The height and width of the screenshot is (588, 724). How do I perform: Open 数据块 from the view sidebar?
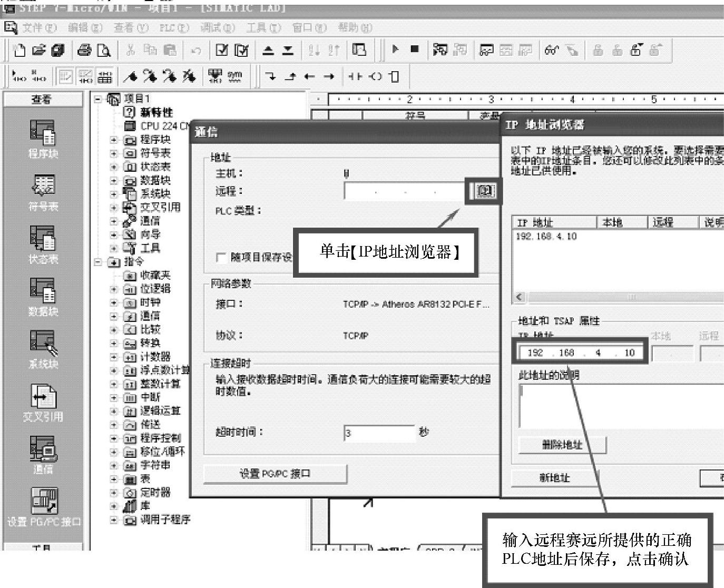tap(43, 297)
